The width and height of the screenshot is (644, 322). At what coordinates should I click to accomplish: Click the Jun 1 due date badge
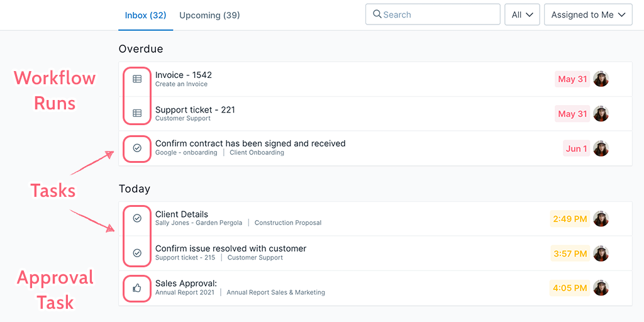tap(576, 148)
